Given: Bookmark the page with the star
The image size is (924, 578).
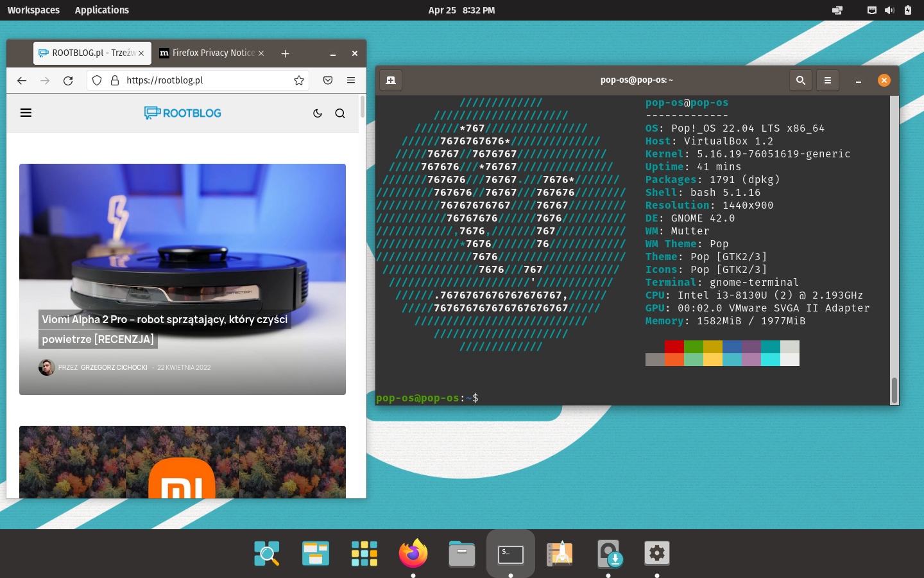Looking at the screenshot, I should tap(298, 80).
